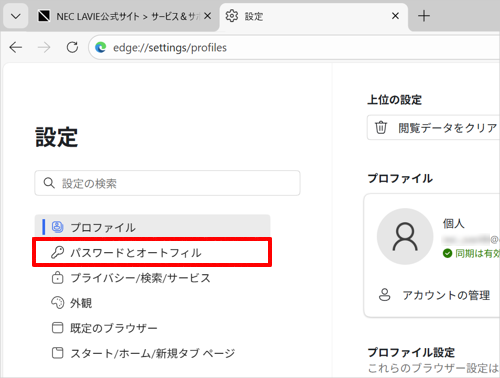
Task: Click the 上位の設定 heading
Action: 394,100
